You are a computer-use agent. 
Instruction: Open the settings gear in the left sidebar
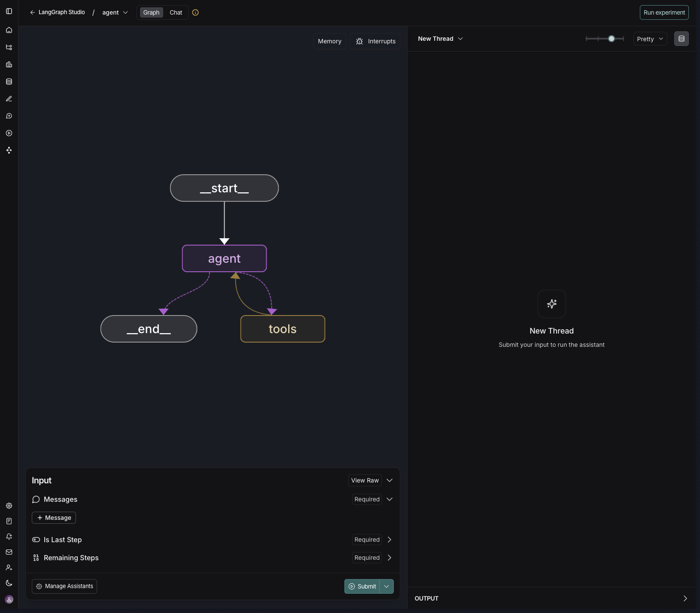tap(9, 506)
